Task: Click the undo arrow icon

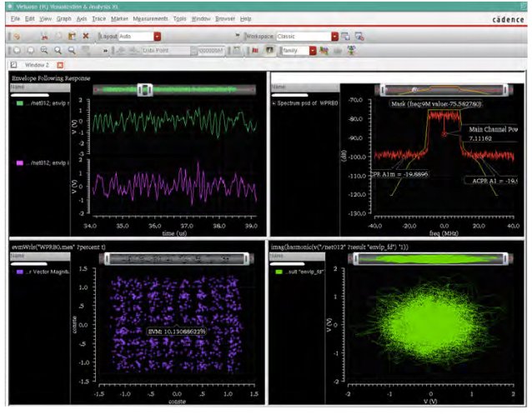Action: click(x=17, y=51)
